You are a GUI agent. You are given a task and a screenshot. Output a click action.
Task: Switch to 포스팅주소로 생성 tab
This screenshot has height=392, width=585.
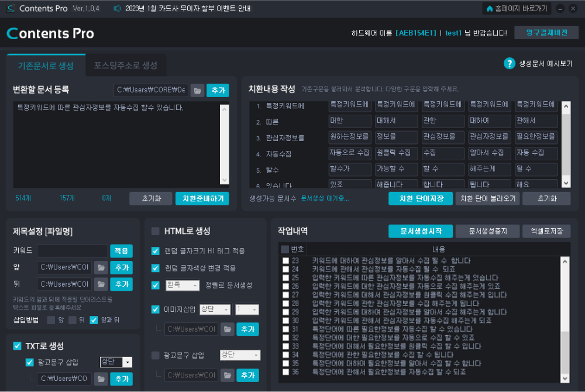125,66
